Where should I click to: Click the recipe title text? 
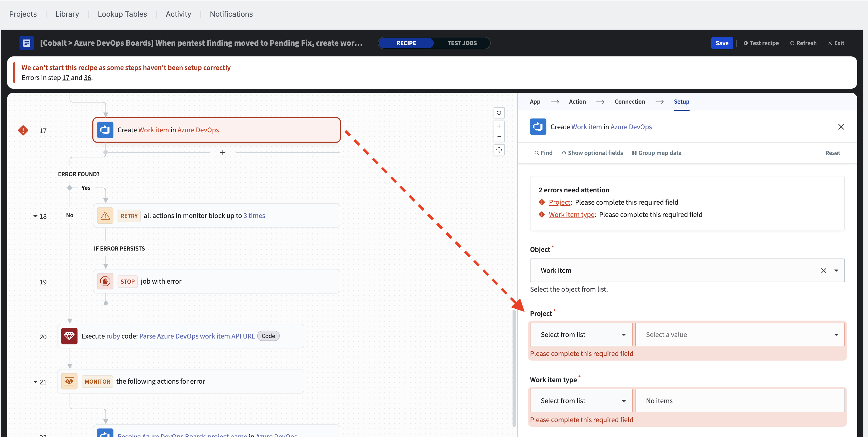point(201,43)
